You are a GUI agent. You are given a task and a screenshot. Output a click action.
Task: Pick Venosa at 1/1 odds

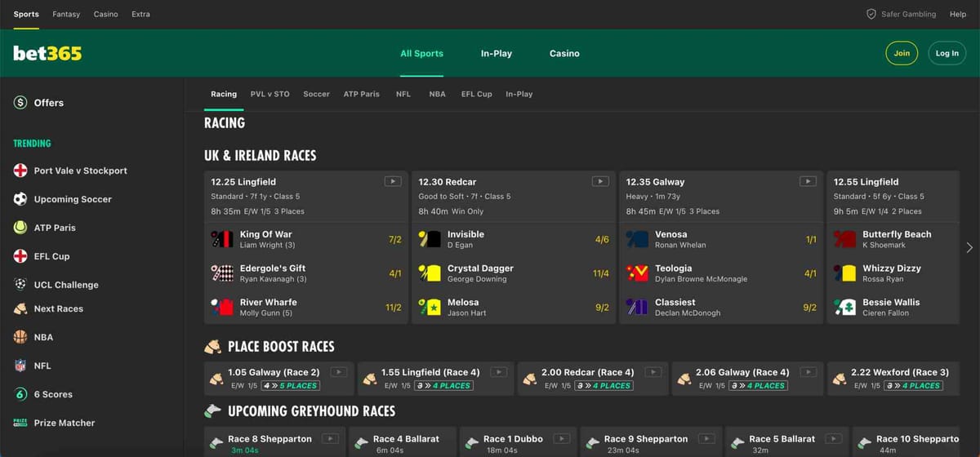click(x=810, y=240)
